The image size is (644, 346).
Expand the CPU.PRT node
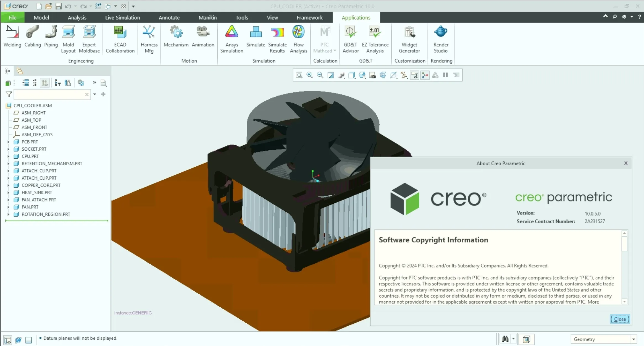(8, 156)
